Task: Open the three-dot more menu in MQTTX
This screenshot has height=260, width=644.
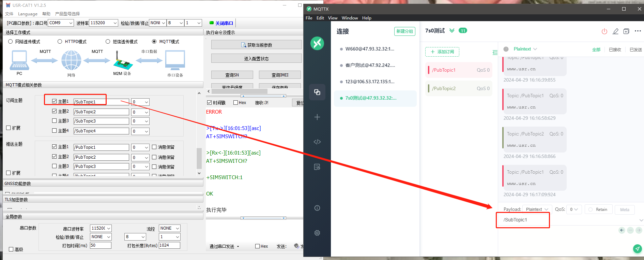Action: (x=638, y=31)
